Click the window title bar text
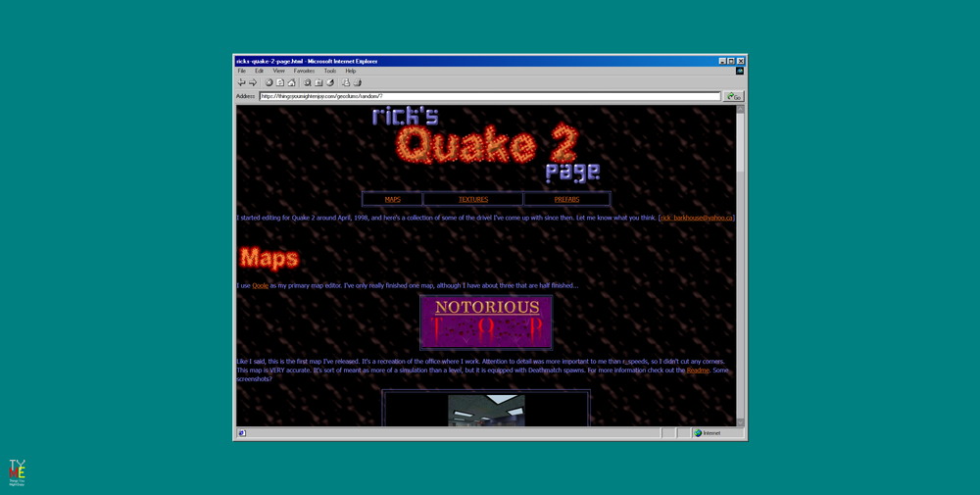The height and width of the screenshot is (495, 980). point(307,61)
